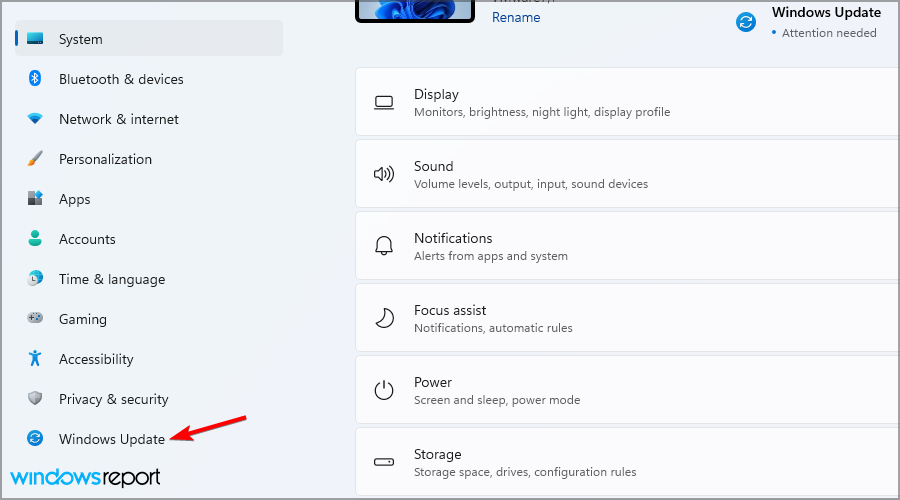Image resolution: width=900 pixels, height=500 pixels.
Task: Open the Power settings card
Action: click(627, 390)
